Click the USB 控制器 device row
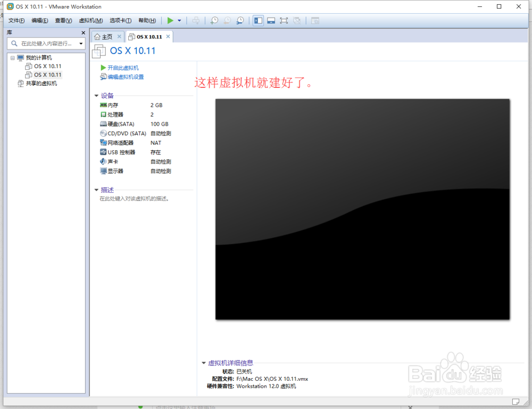Viewport: 532px width, 409px height. (x=136, y=152)
